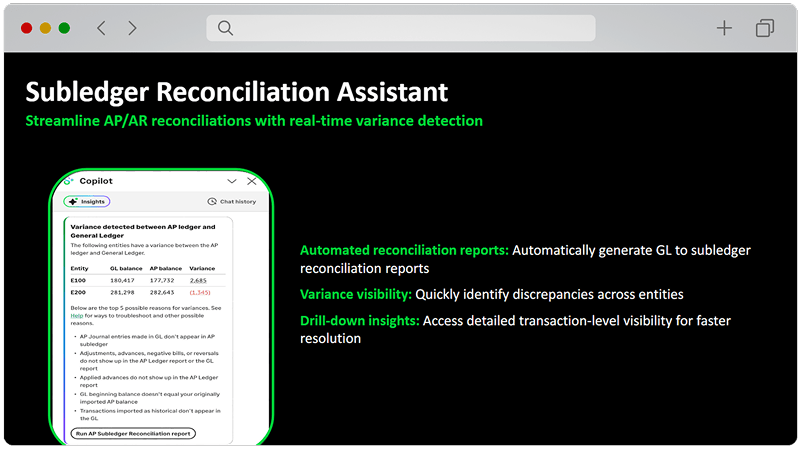Screen dimensions: 800x450
Task: Click the yellow minimize window dot
Action: pos(45,28)
